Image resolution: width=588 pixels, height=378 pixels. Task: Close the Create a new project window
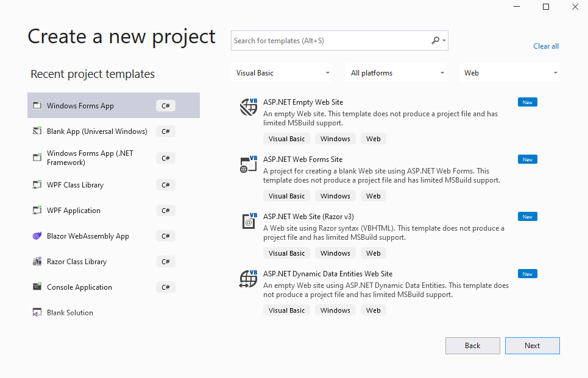click(575, 7)
